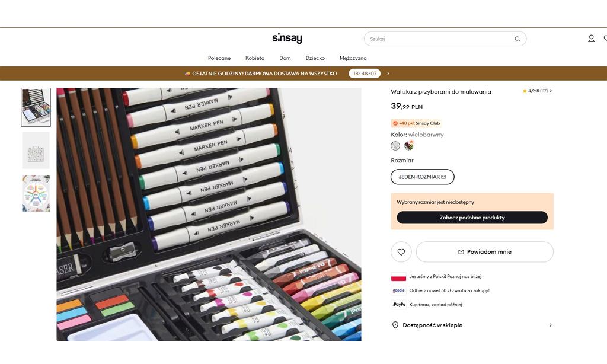Click the promo banner arrow
607x364 pixels.
coord(388,74)
